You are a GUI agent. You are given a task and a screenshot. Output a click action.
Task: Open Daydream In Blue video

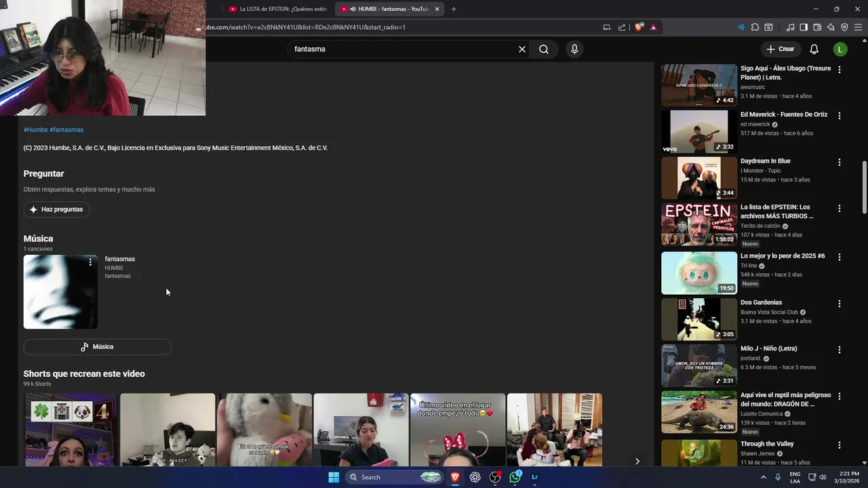(x=699, y=178)
